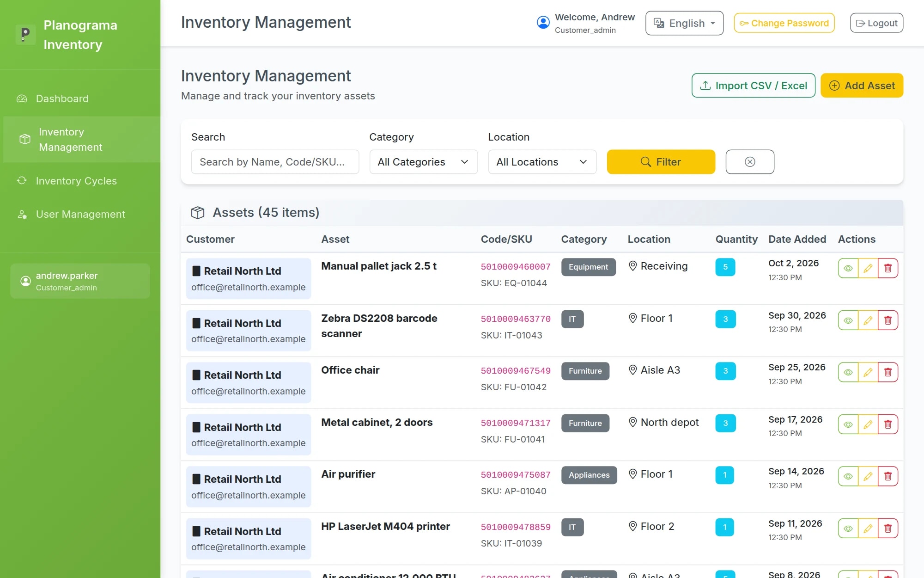This screenshot has width=924, height=578.
Task: Delete the Zebra DS2208 barcode scanner row
Action: [888, 320]
